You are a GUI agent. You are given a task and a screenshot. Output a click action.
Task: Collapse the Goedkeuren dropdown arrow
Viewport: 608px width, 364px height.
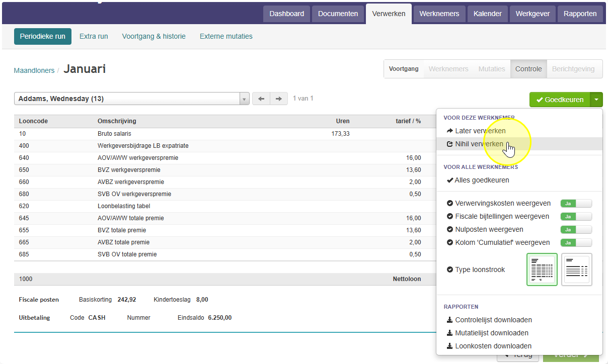tap(596, 100)
